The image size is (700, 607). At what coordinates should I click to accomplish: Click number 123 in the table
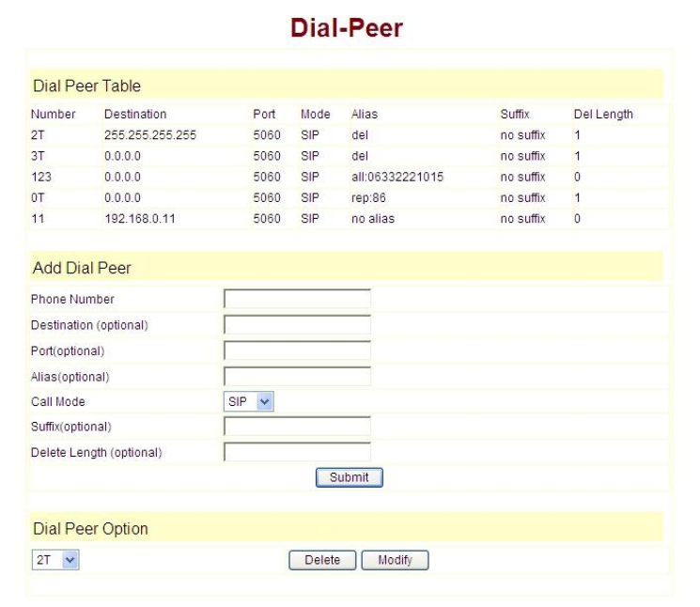41,177
